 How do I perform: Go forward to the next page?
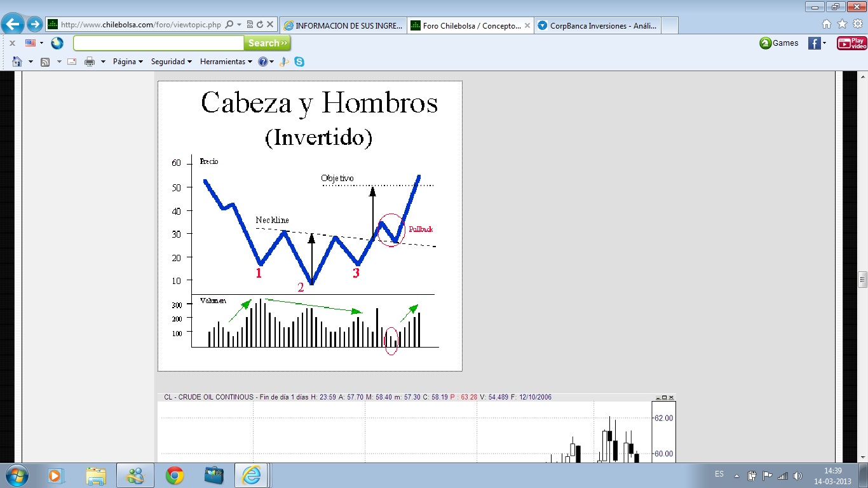pyautogui.click(x=35, y=25)
